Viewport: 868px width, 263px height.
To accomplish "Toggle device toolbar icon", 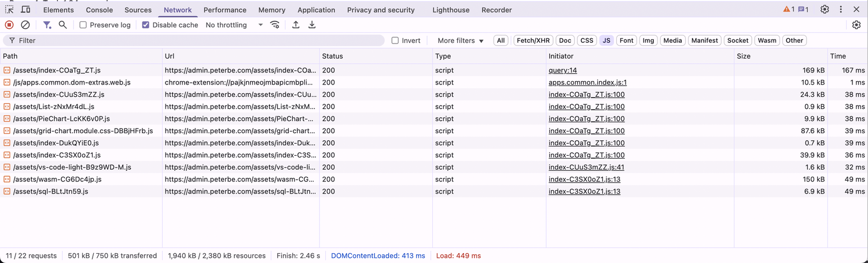I will (25, 9).
